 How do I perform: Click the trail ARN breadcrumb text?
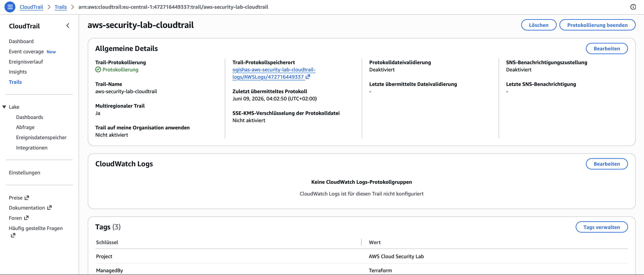click(173, 7)
